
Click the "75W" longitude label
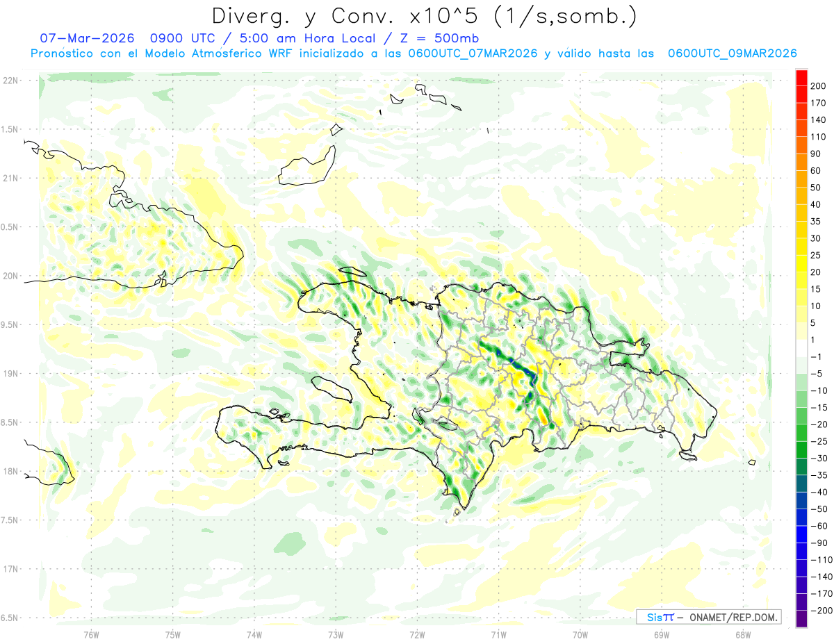click(173, 634)
